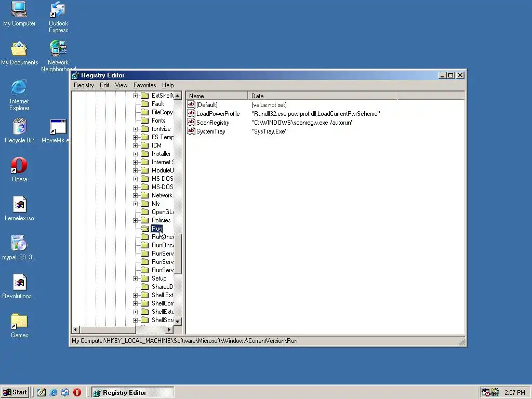The image size is (532, 399).
Task: Expand the Policies key
Action: point(136,220)
